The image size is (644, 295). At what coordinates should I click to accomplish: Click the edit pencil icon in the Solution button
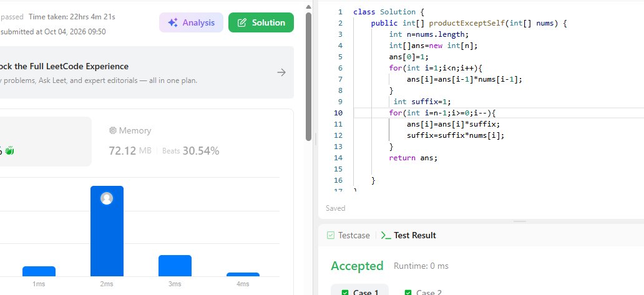pos(242,22)
